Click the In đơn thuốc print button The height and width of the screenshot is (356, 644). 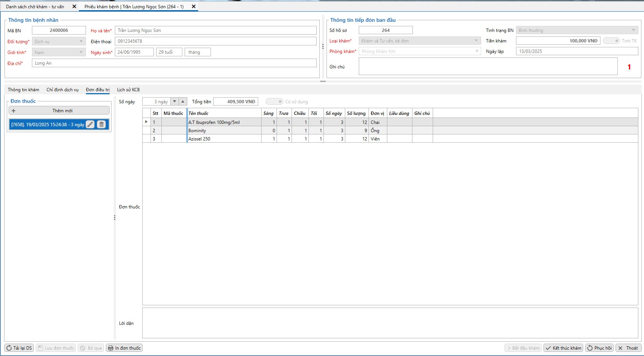click(x=124, y=348)
